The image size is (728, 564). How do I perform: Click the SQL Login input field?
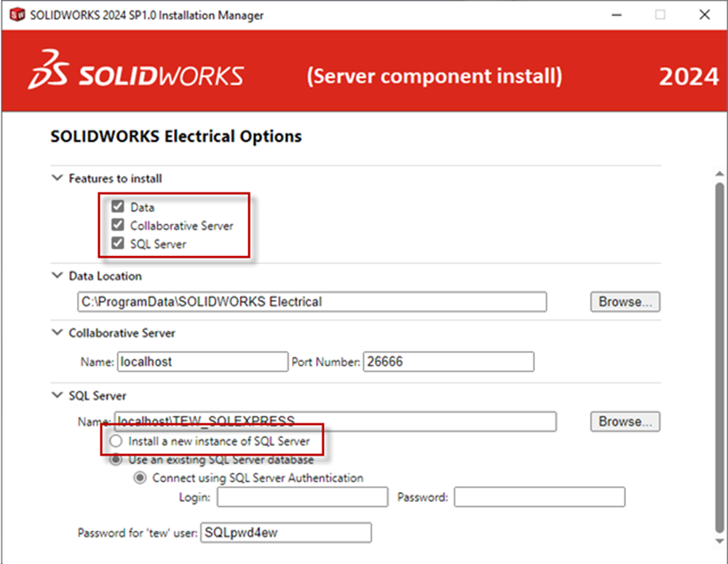point(302,497)
